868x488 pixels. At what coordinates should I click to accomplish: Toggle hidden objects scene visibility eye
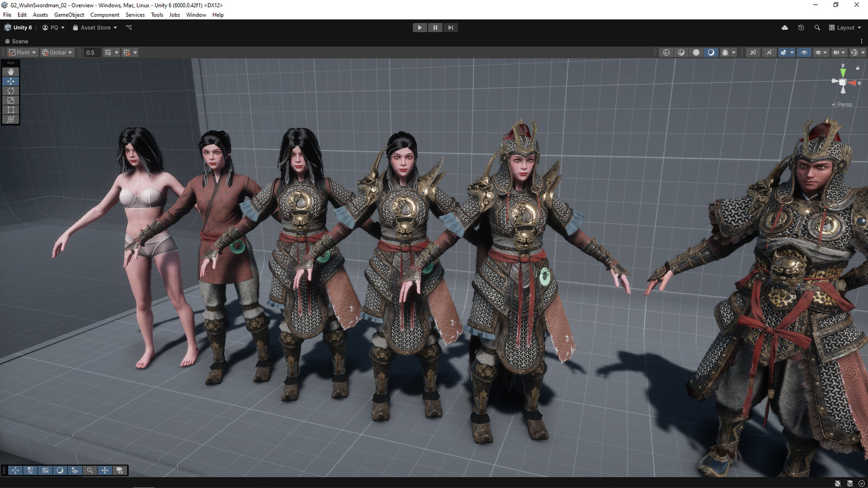click(804, 53)
